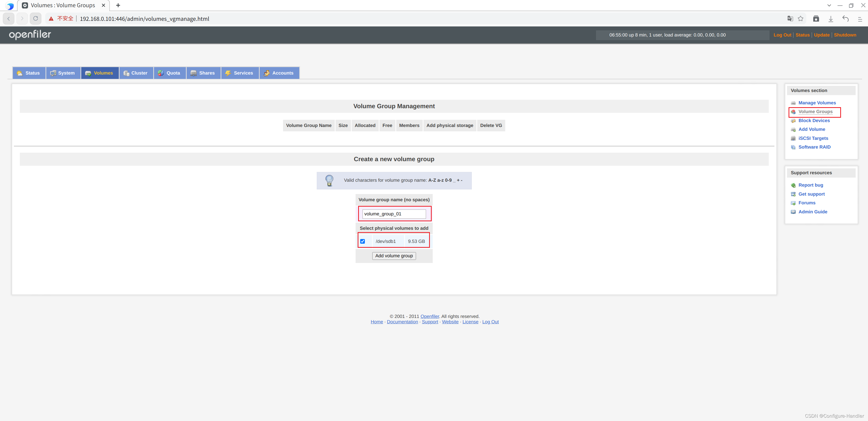The image size is (868, 421).
Task: Click the translate icon in the address bar
Action: point(790,19)
